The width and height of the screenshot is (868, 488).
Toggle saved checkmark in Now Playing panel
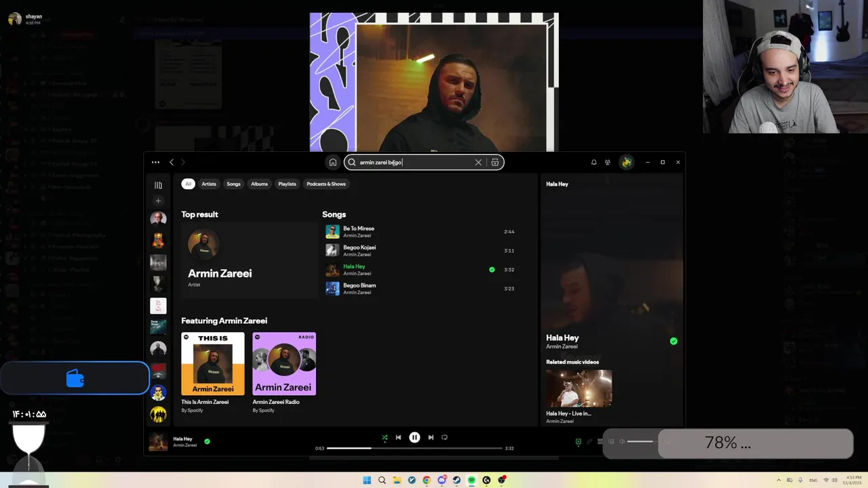[x=673, y=341]
